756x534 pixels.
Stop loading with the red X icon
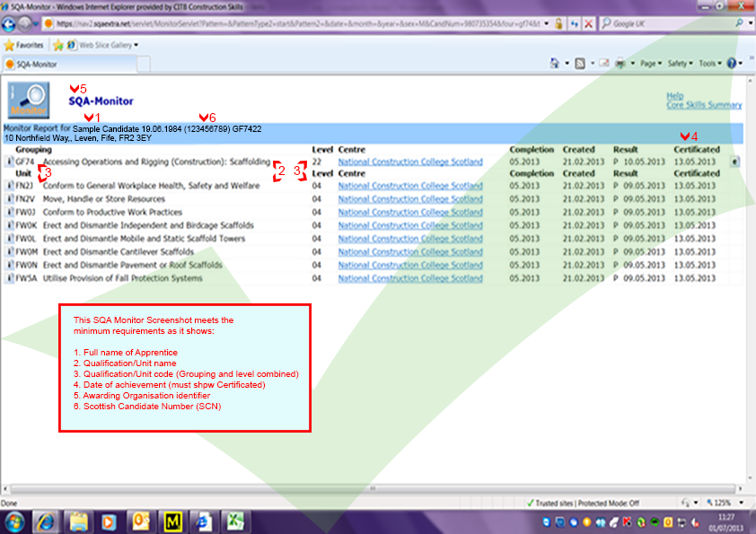tap(588, 23)
